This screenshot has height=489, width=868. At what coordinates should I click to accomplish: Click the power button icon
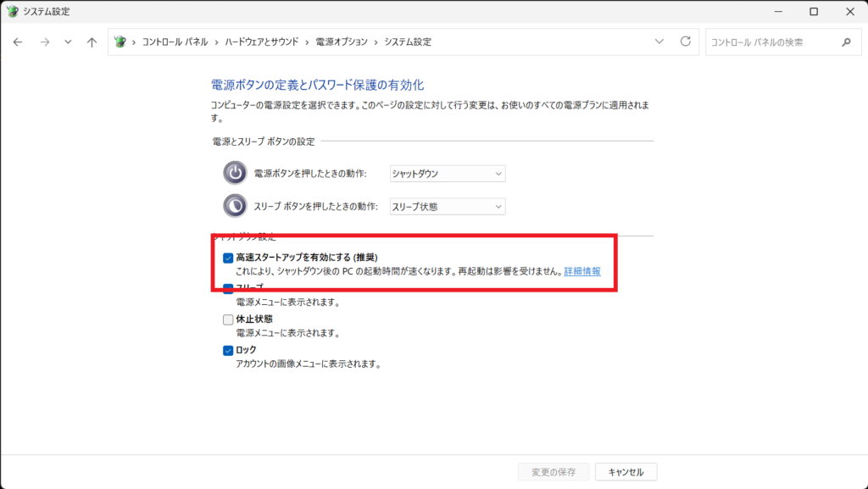click(x=235, y=173)
